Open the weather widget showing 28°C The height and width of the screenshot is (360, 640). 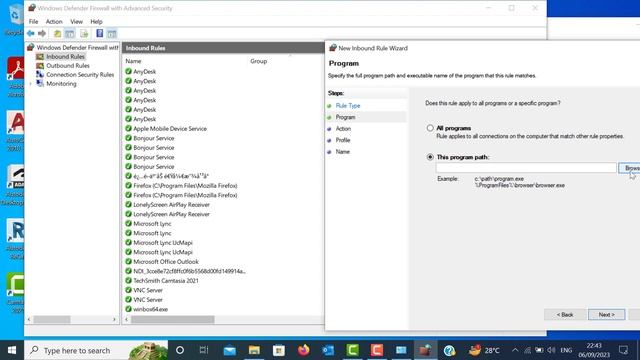[x=484, y=350]
